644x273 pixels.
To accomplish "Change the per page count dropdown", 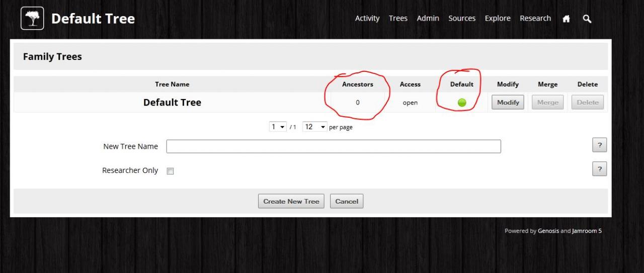I will (315, 127).
